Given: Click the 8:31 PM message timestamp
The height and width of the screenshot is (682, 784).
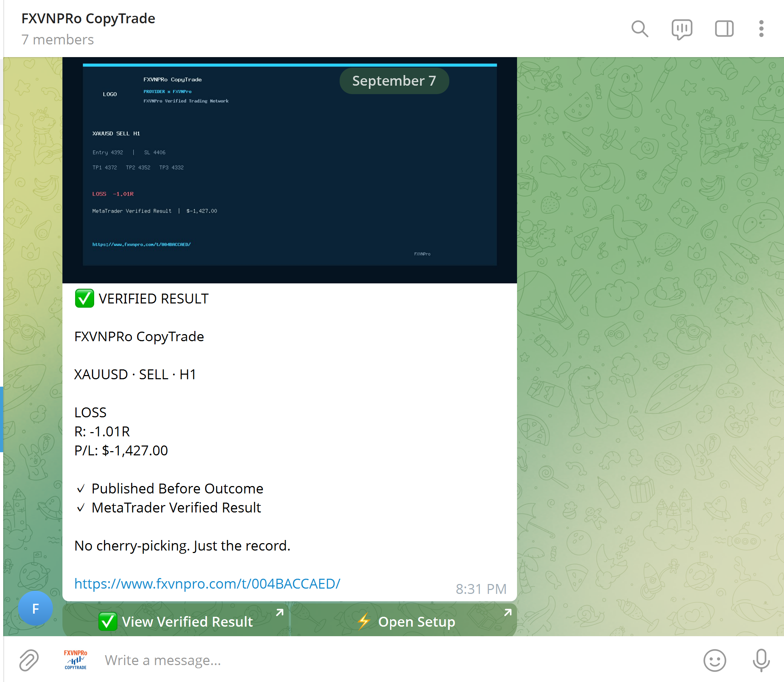Looking at the screenshot, I should pos(481,589).
